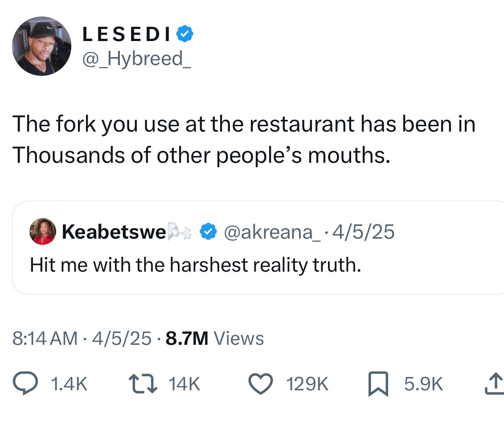Open Keabetswe's small avatar in quoted tweet

click(42, 232)
